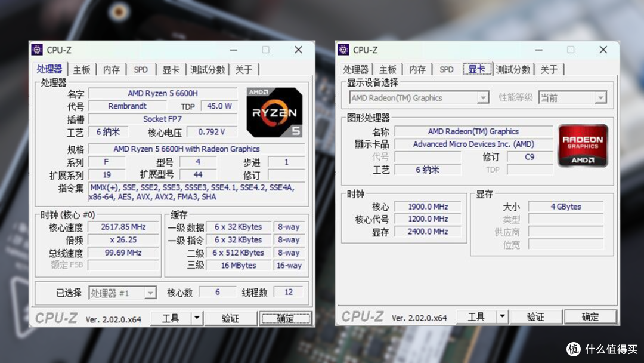Select 显卡 tab in right window
Viewport: 644px width, 363px height.
click(x=477, y=69)
